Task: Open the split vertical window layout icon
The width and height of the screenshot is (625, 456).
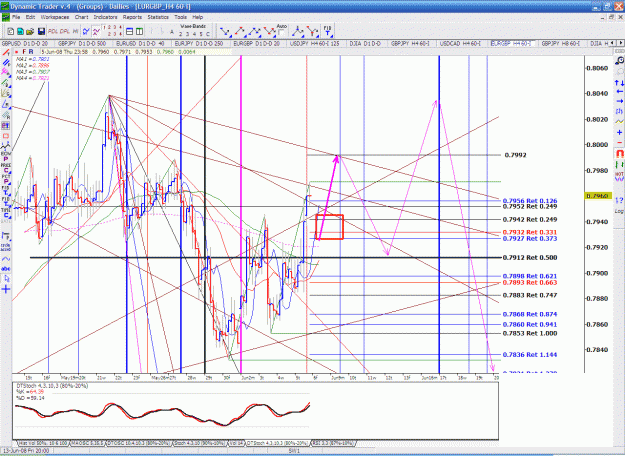Action: point(139,31)
